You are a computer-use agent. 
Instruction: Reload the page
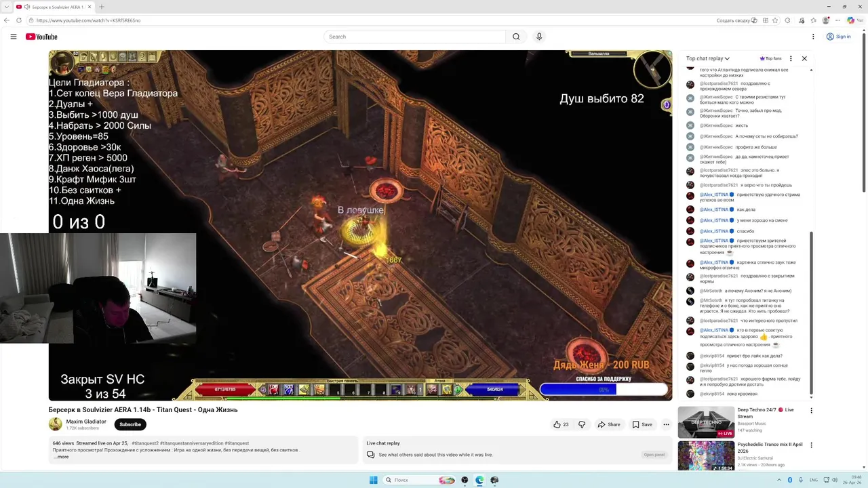[x=19, y=20]
